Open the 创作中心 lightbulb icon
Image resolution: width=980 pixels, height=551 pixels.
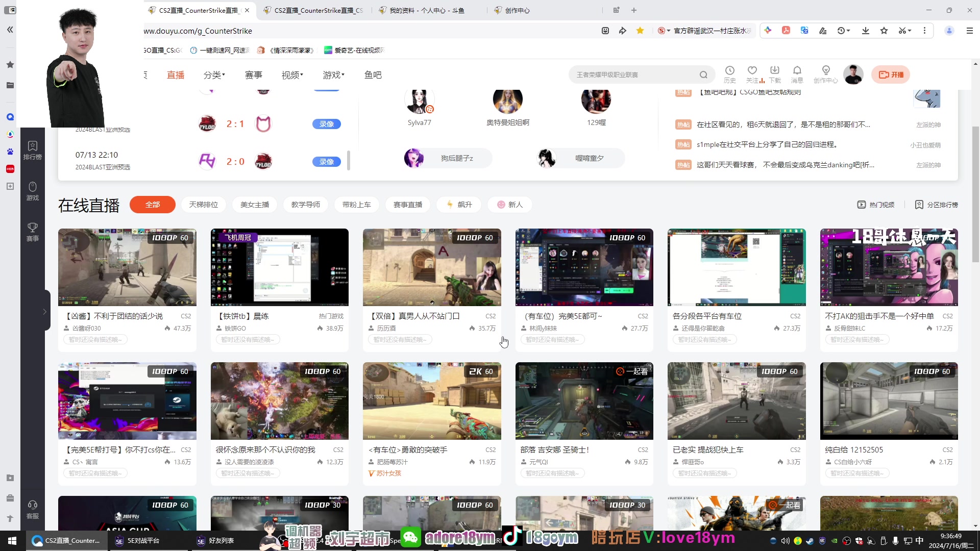[825, 74]
